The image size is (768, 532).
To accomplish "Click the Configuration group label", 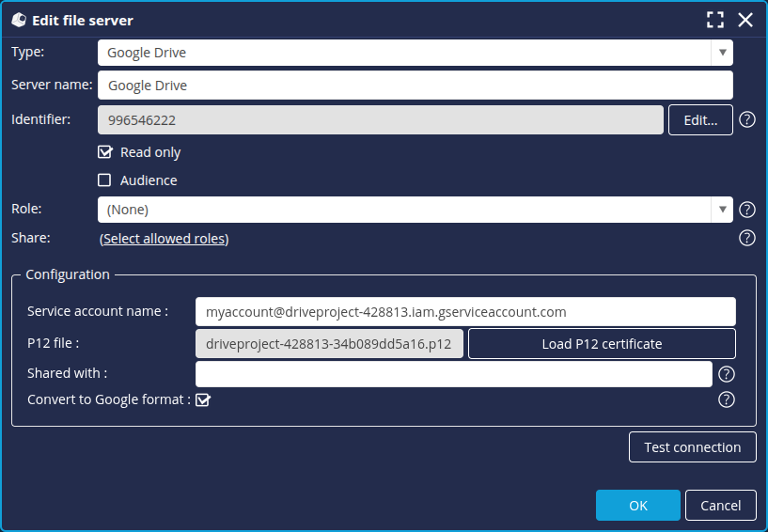I will pos(68,274).
